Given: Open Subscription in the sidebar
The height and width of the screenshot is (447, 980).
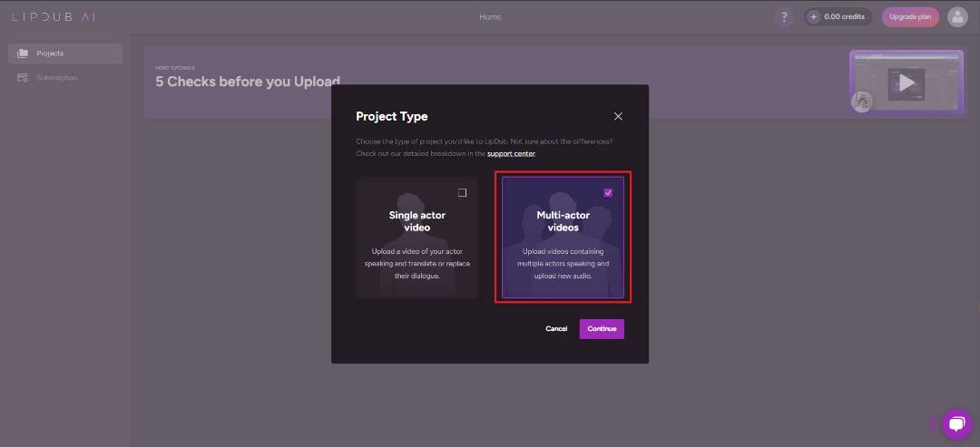Looking at the screenshot, I should click(x=65, y=78).
